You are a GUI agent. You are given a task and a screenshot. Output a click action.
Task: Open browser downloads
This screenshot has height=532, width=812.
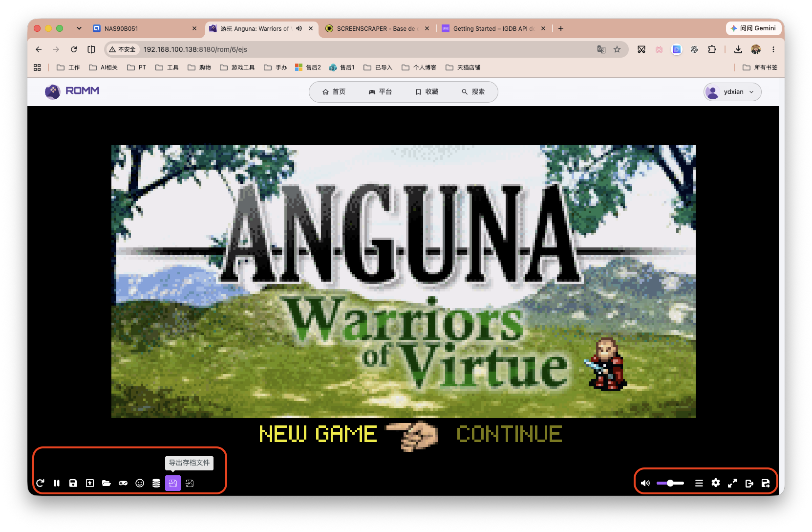point(738,49)
